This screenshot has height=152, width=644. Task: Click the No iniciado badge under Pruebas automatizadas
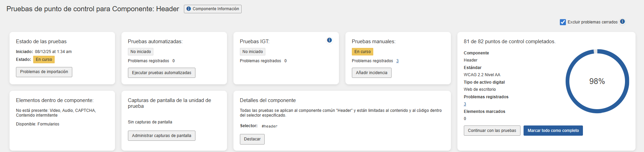pos(140,52)
